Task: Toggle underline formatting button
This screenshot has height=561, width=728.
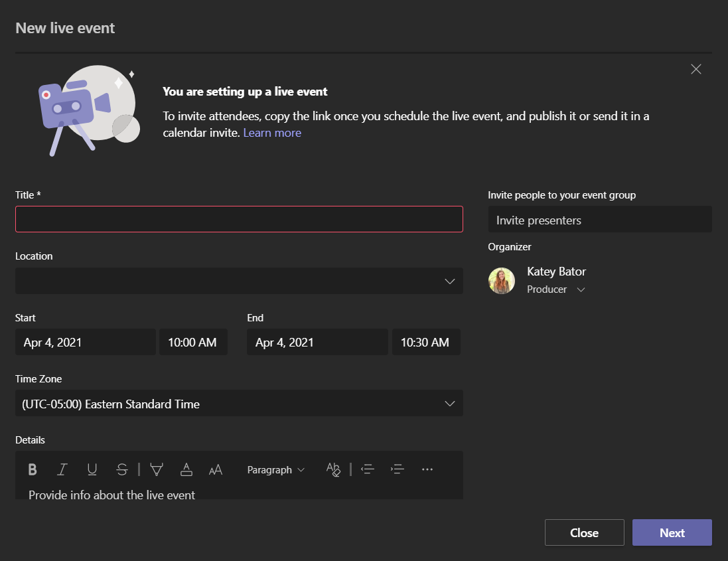Action: (92, 469)
